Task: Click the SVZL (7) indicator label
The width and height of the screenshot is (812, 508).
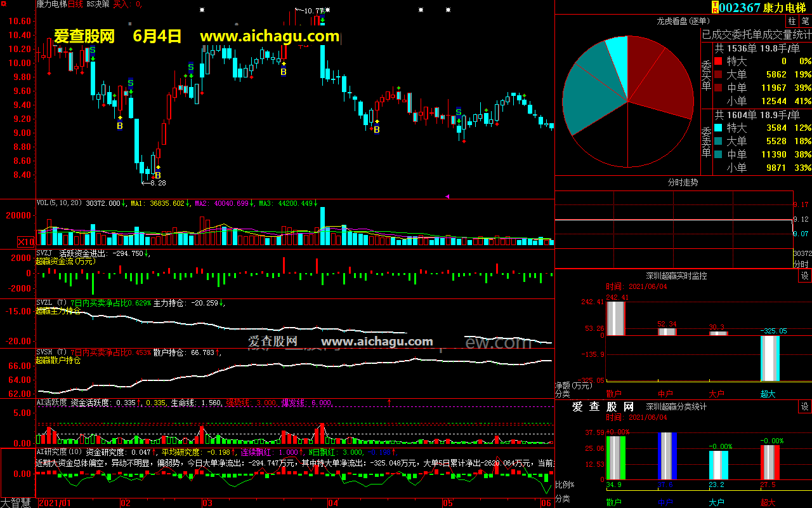Action: [51, 303]
